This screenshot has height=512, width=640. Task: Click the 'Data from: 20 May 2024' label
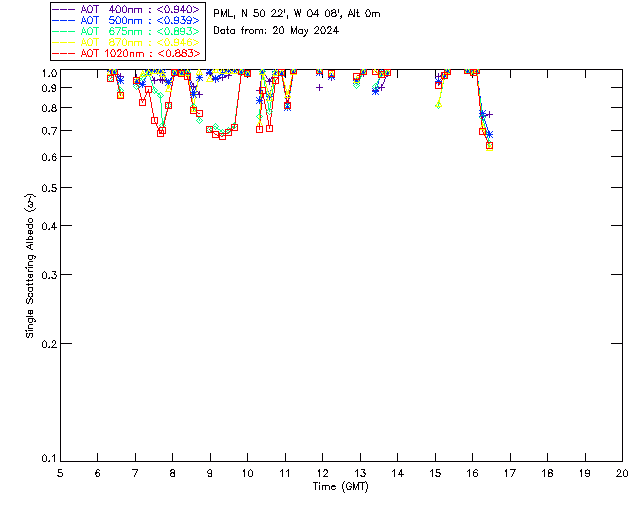tap(276, 31)
